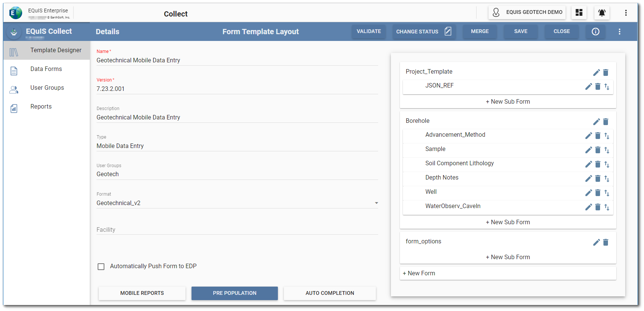This screenshot has height=311, width=644.
Task: Click the Validate button
Action: tap(368, 32)
